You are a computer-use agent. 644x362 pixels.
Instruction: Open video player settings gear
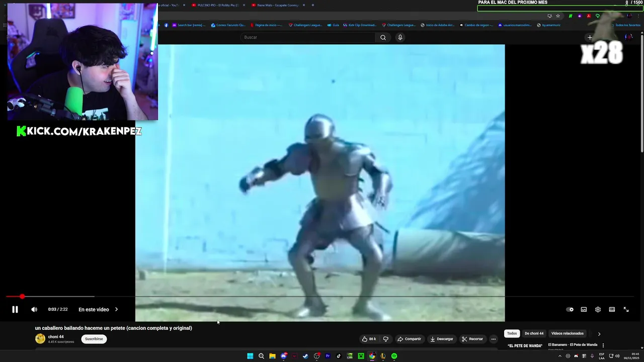(598, 310)
